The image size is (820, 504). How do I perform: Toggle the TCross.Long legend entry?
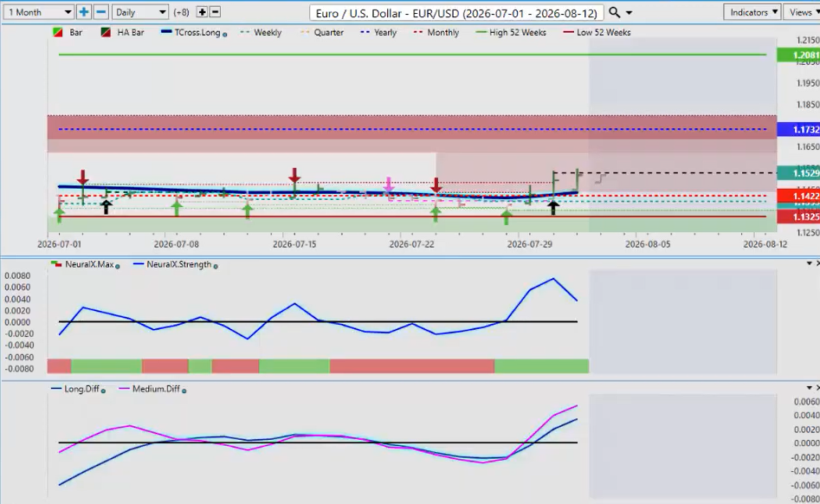[x=190, y=32]
